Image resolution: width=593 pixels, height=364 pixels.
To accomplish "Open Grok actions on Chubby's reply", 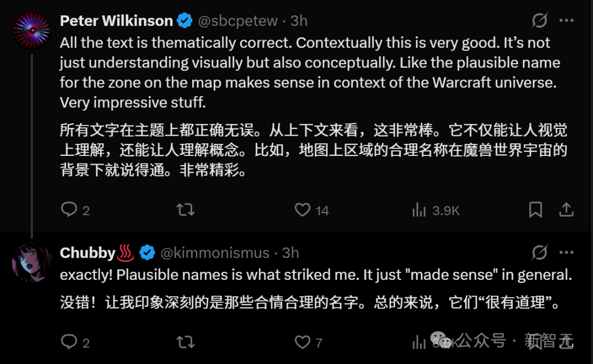I will point(540,252).
